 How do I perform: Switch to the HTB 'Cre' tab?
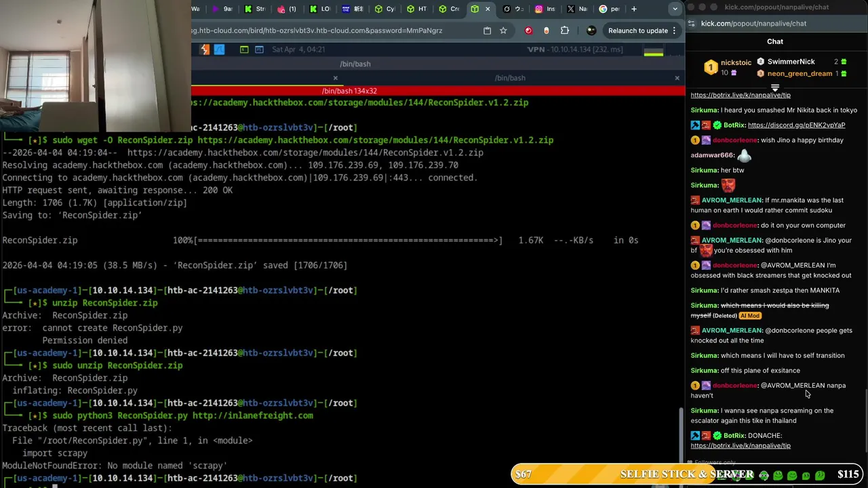tap(449, 9)
